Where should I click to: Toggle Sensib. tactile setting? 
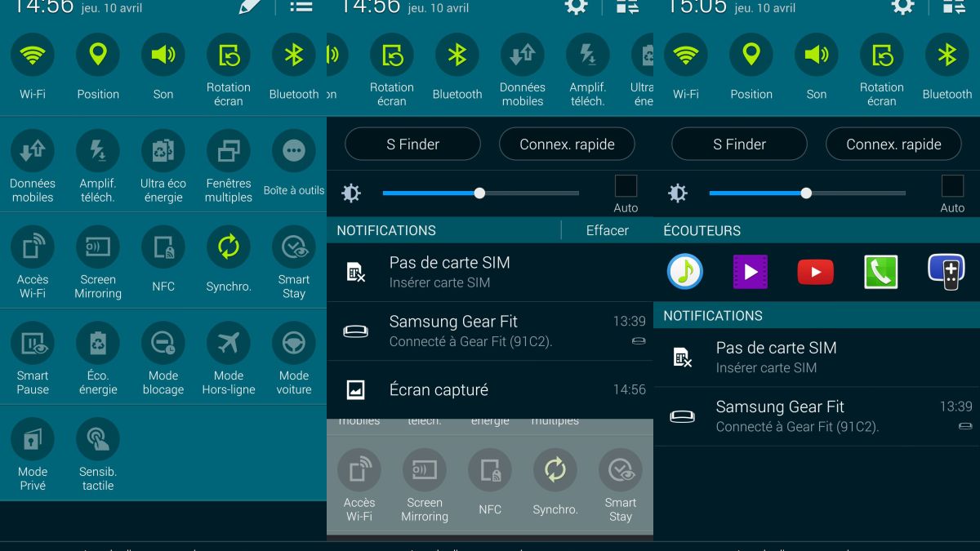coord(98,439)
